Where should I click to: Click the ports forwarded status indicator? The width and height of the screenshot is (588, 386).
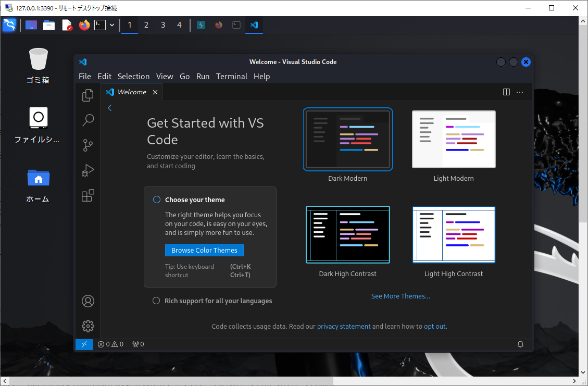coord(138,344)
